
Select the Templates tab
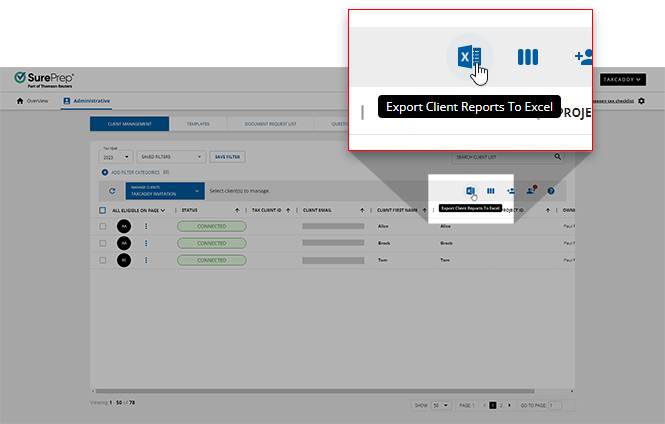tap(198, 124)
